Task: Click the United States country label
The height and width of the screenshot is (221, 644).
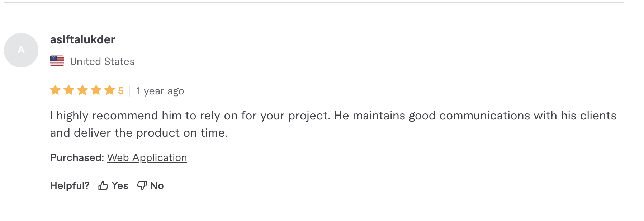Action: (102, 62)
